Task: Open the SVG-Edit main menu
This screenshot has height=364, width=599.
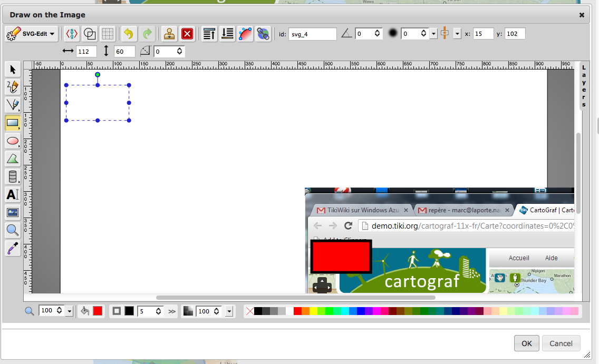Action: click(32, 34)
